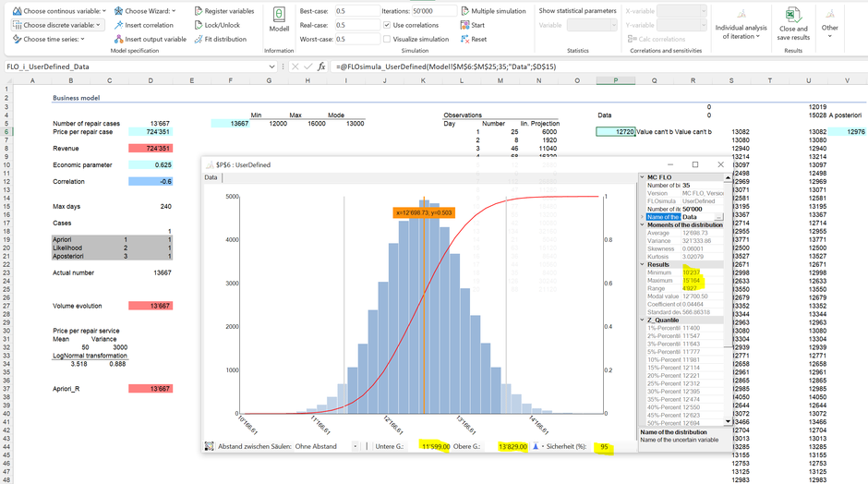Click the formula bar enter checkmark icon
Viewport: 868px width, 484px height.
coord(307,67)
